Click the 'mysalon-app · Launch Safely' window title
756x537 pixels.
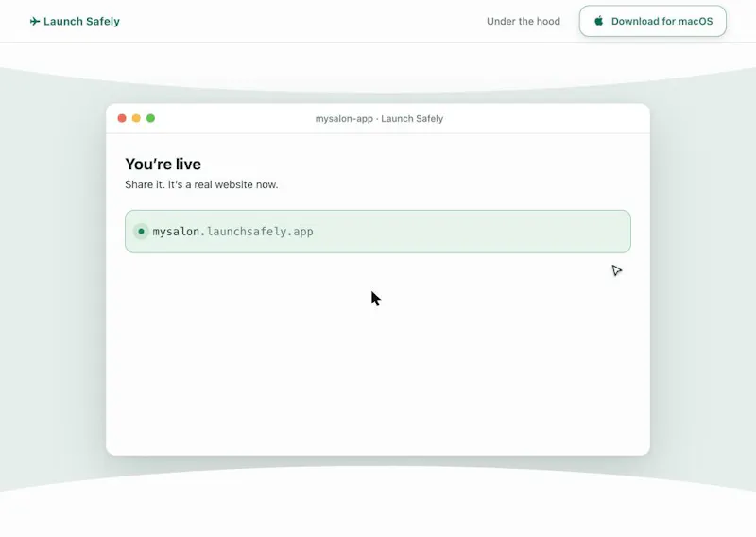coord(379,119)
